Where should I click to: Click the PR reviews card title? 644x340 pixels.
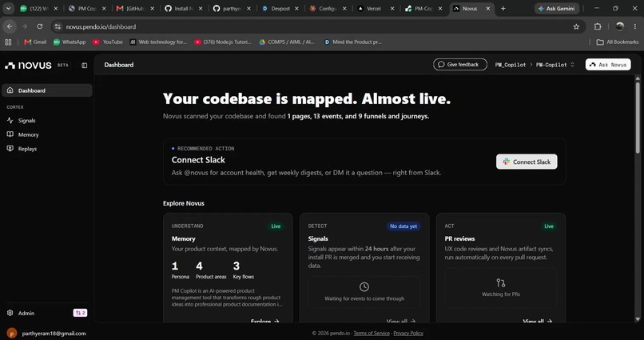[x=459, y=238]
